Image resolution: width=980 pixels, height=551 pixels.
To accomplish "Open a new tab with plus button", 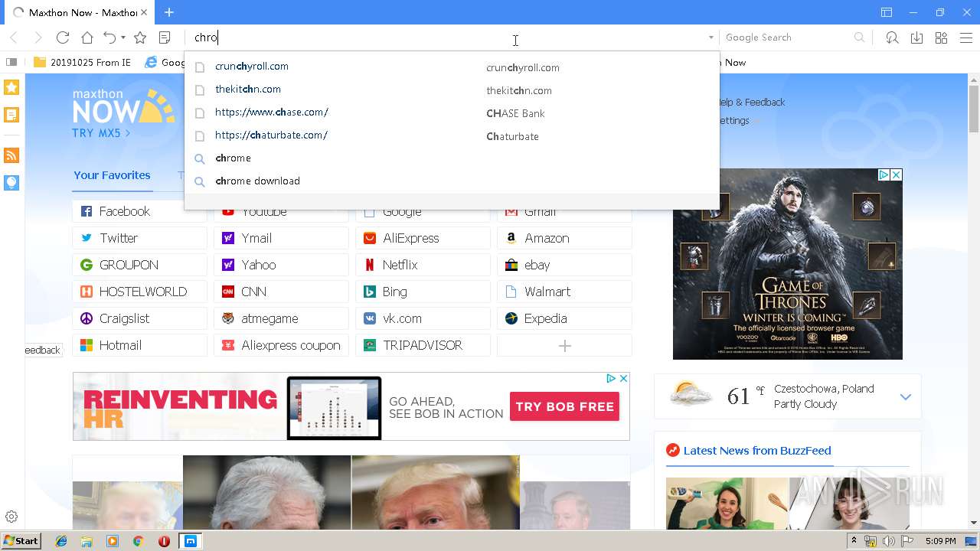I will pyautogui.click(x=169, y=12).
